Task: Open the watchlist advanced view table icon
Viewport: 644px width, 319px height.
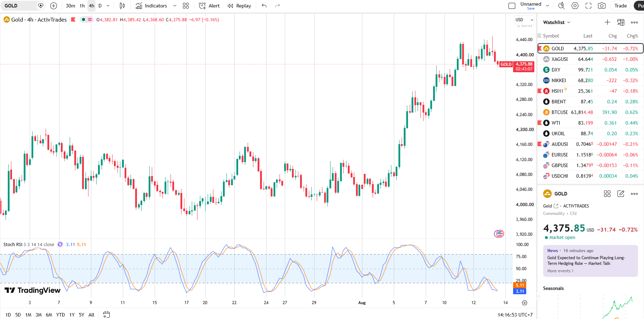Action: (621, 22)
